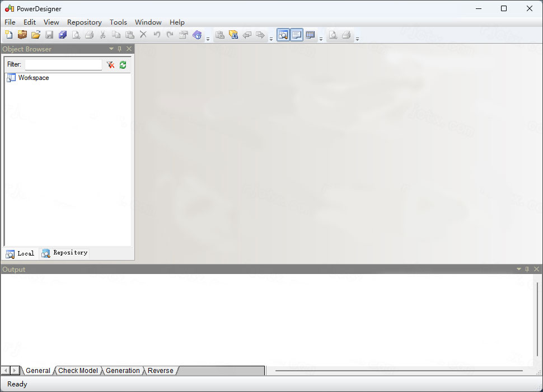The image size is (543, 392).
Task: Open an existing model file
Action: [36, 35]
